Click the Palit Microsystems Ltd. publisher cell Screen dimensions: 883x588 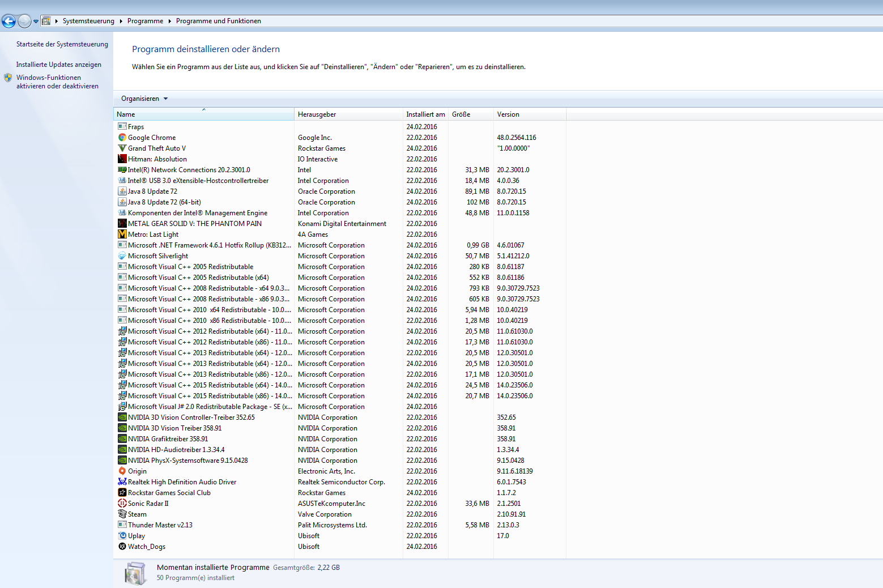[332, 525]
